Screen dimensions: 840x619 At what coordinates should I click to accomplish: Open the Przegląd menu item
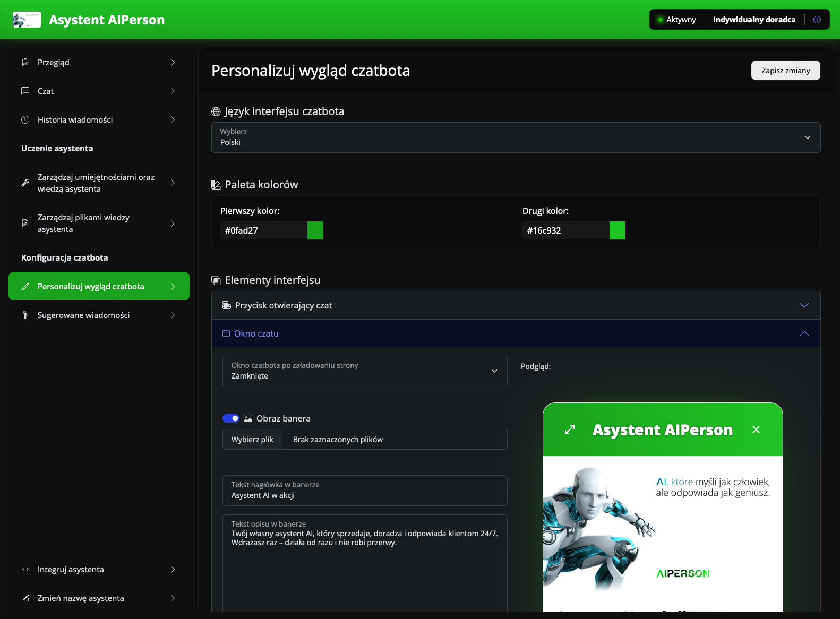(99, 62)
